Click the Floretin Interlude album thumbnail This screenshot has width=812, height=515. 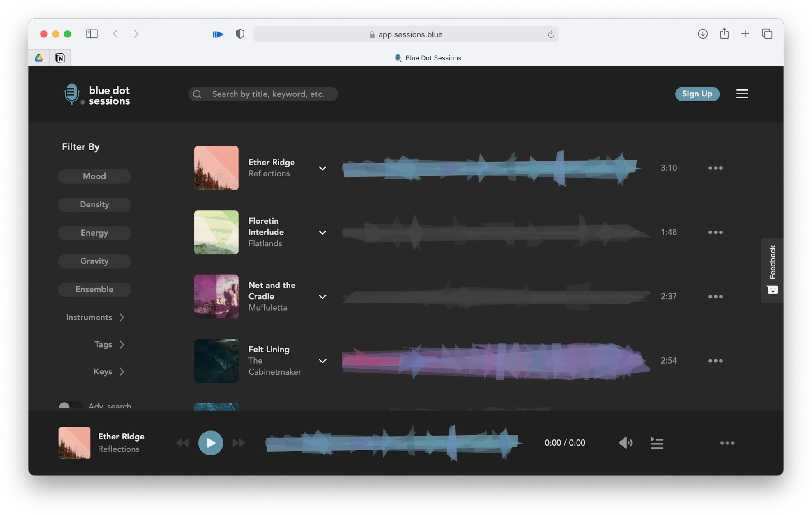click(216, 232)
